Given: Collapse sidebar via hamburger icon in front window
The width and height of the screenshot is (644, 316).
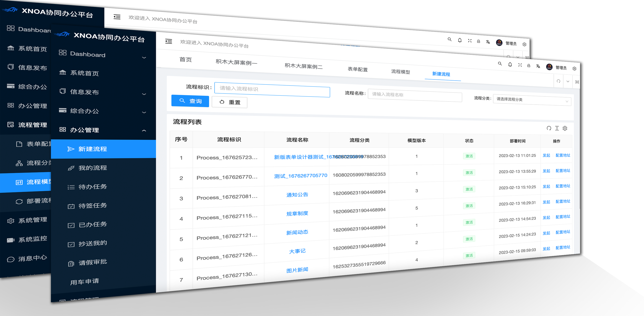Looking at the screenshot, I should click(x=169, y=41).
